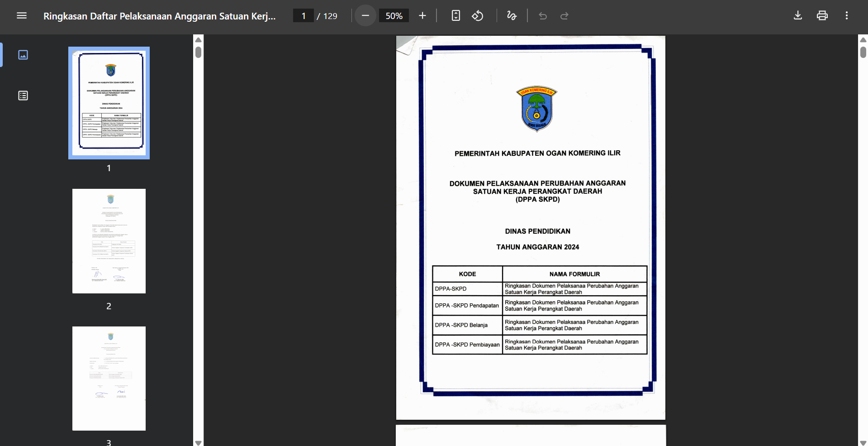Open page 3 thumbnail
The height and width of the screenshot is (446, 868).
click(x=109, y=379)
